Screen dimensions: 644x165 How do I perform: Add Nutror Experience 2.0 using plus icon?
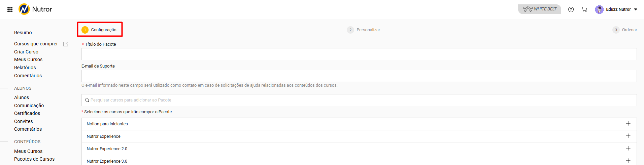point(628,149)
